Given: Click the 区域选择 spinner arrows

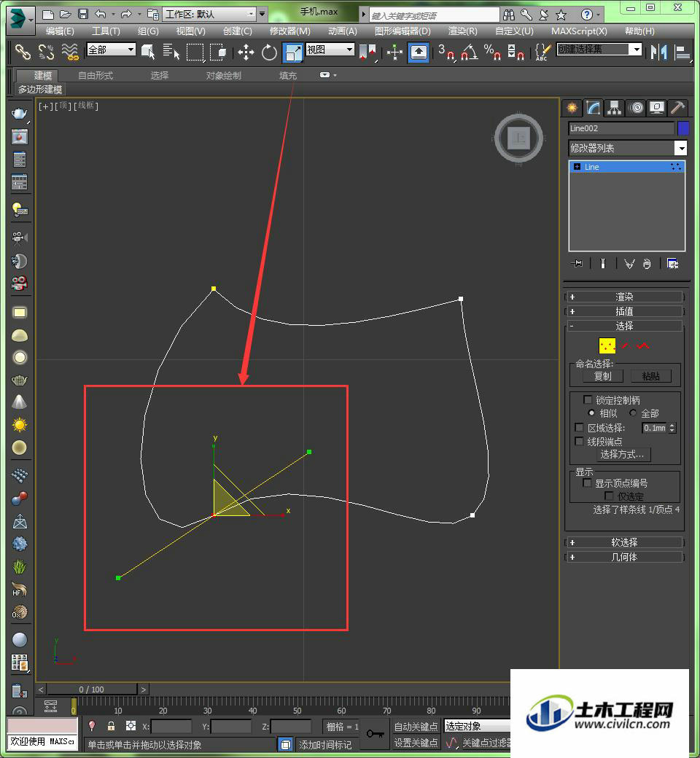Looking at the screenshot, I should click(672, 428).
